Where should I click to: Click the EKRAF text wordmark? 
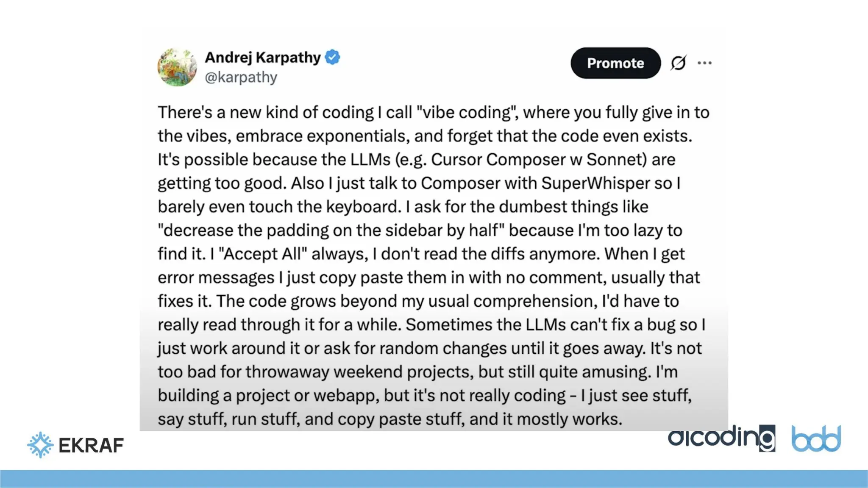[91, 445]
